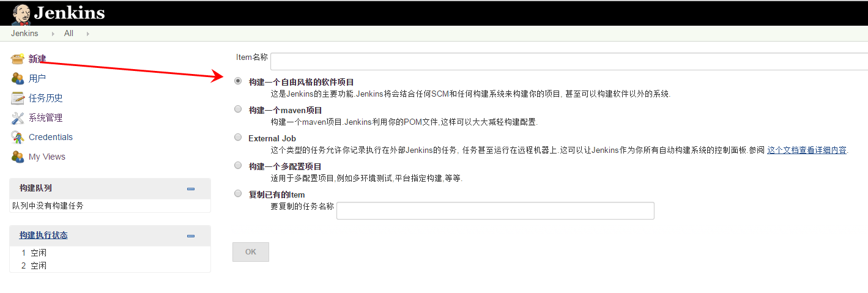Click the 队列中没有构建任务 text
The height and width of the screenshot is (293, 868).
click(x=48, y=206)
